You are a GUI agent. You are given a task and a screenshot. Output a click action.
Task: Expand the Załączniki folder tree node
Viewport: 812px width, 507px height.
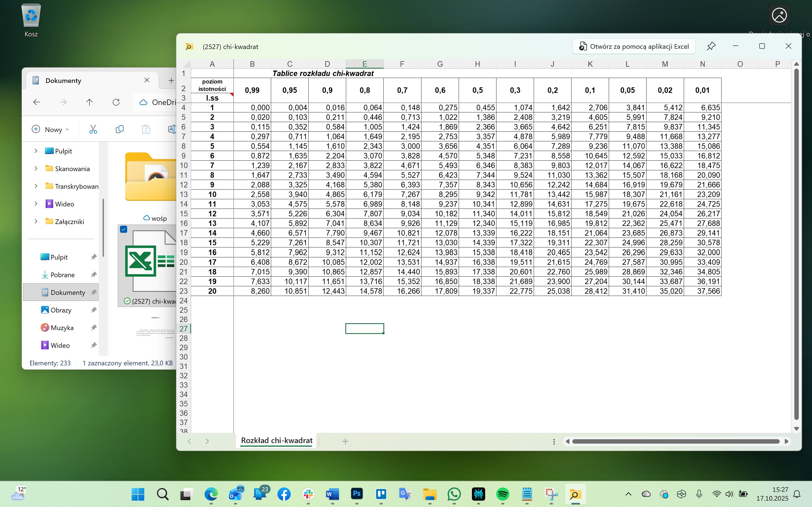click(x=36, y=221)
